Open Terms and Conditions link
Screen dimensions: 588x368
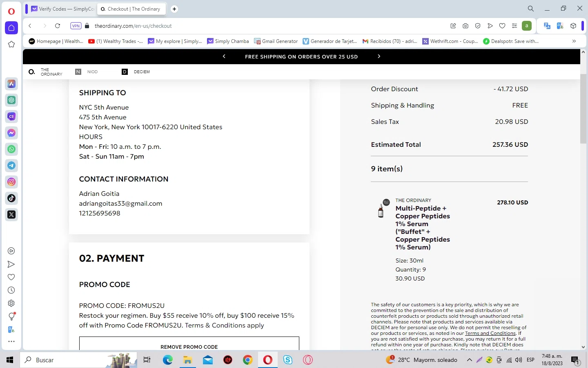[x=490, y=333]
